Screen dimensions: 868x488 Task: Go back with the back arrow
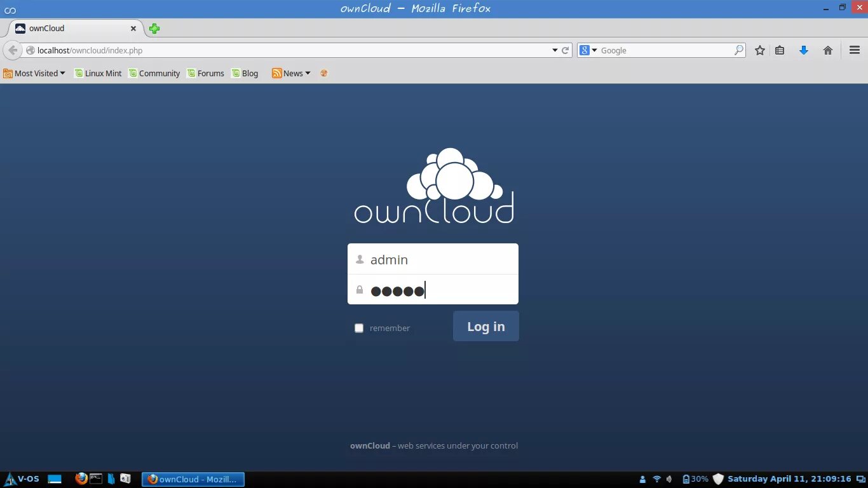(13, 50)
